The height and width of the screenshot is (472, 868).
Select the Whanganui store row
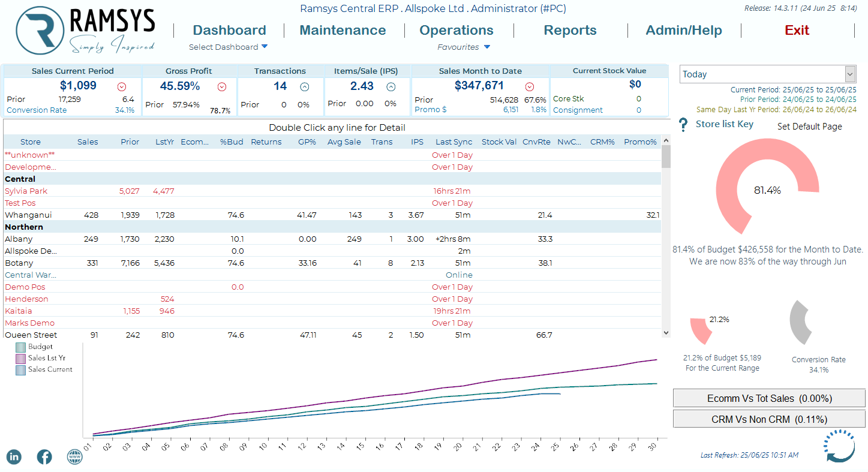332,215
